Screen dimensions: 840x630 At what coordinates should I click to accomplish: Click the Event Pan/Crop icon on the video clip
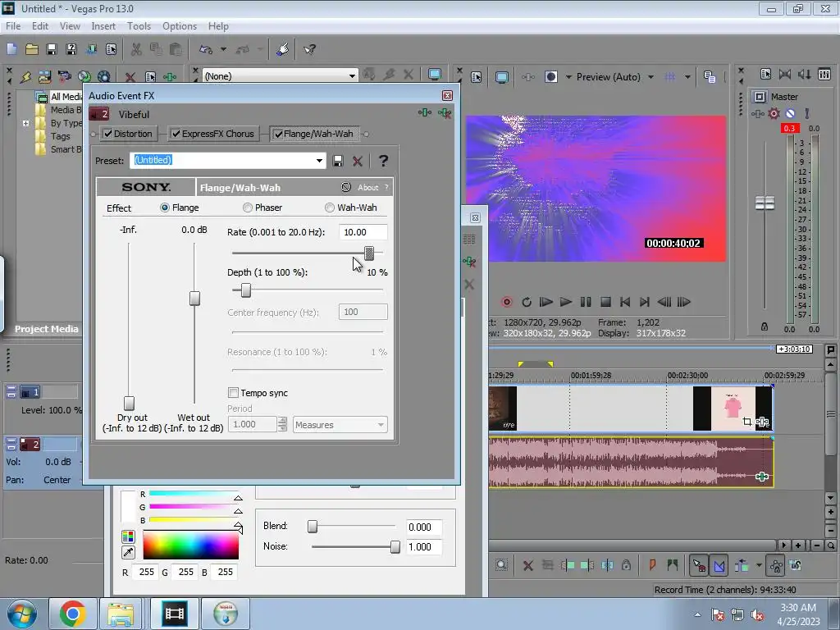coord(746,422)
